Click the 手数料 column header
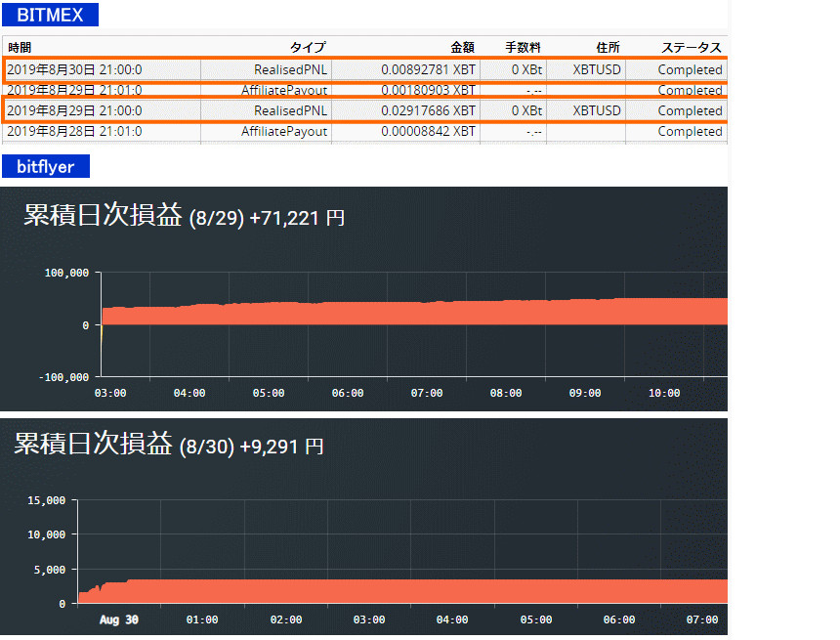This screenshot has width=840, height=640. 523,48
